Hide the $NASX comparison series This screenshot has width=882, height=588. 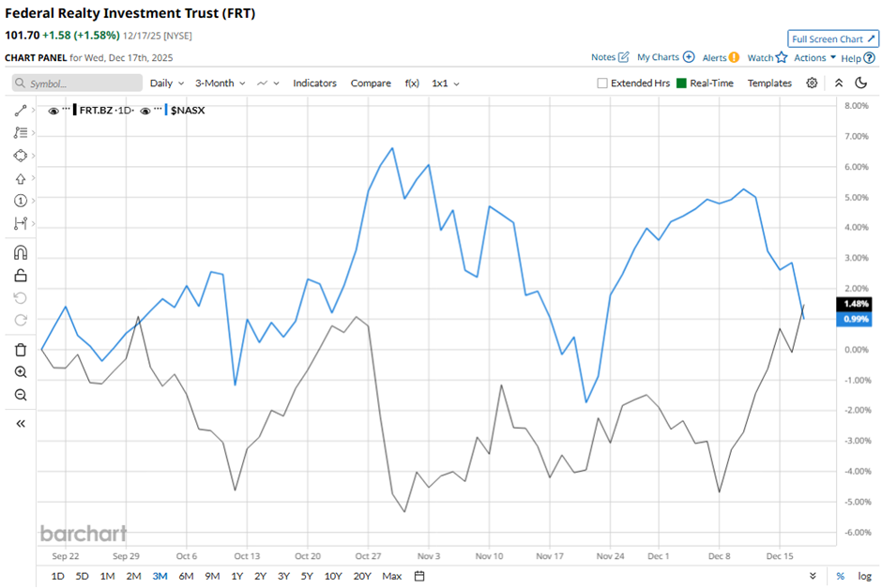145,111
